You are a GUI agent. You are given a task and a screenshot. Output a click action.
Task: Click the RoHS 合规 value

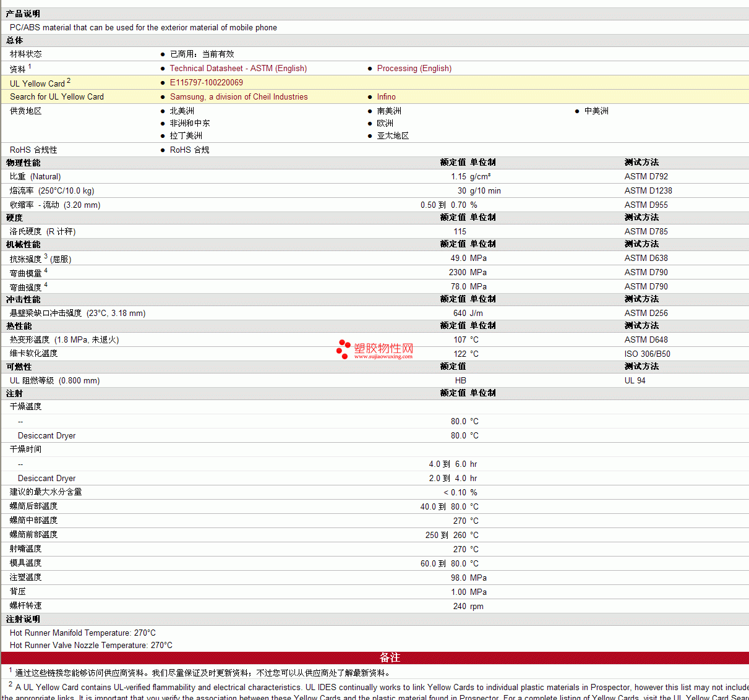click(x=189, y=150)
